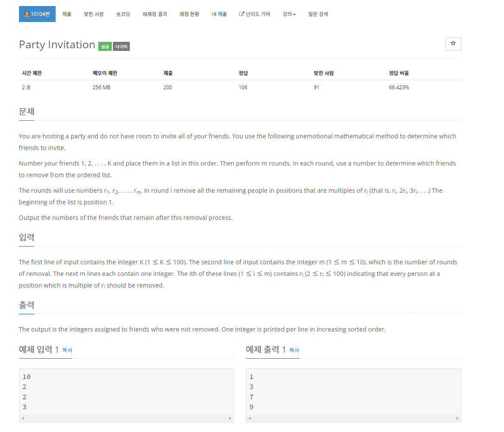Click the 시간 제한 column header
This screenshot has height=432, width=504.
pyautogui.click(x=32, y=73)
